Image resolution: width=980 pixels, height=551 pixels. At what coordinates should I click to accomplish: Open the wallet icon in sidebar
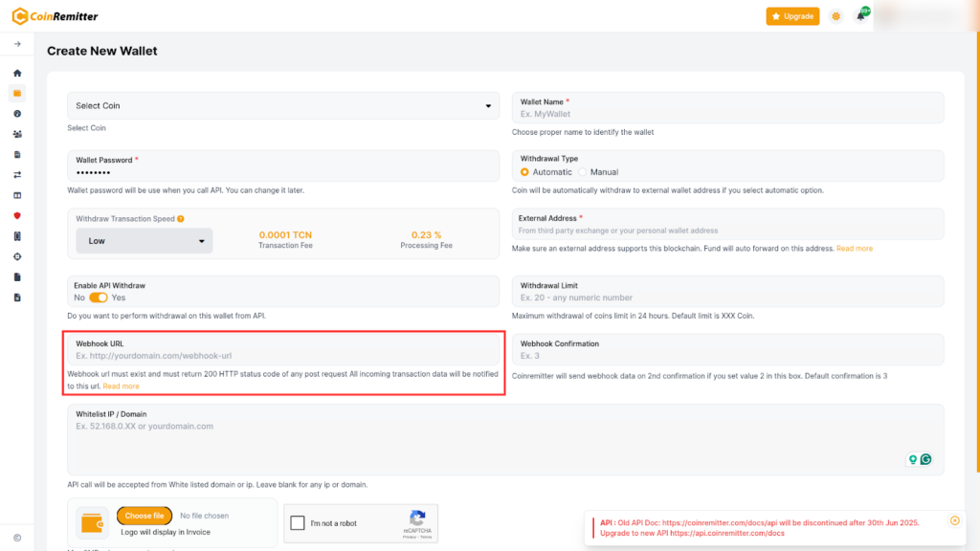pos(17,93)
